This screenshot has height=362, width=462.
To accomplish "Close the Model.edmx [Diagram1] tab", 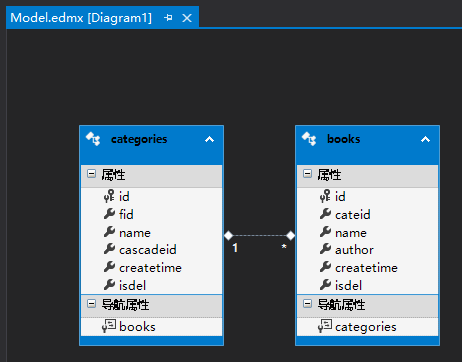I will point(187,18).
